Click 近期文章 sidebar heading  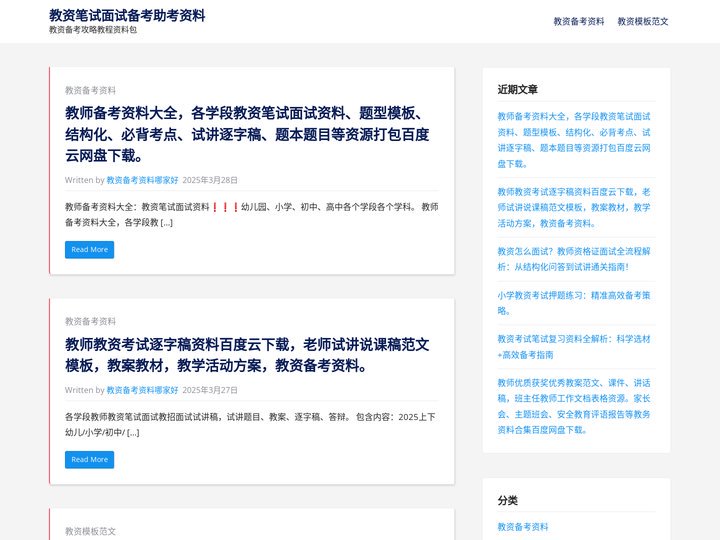coord(518,89)
